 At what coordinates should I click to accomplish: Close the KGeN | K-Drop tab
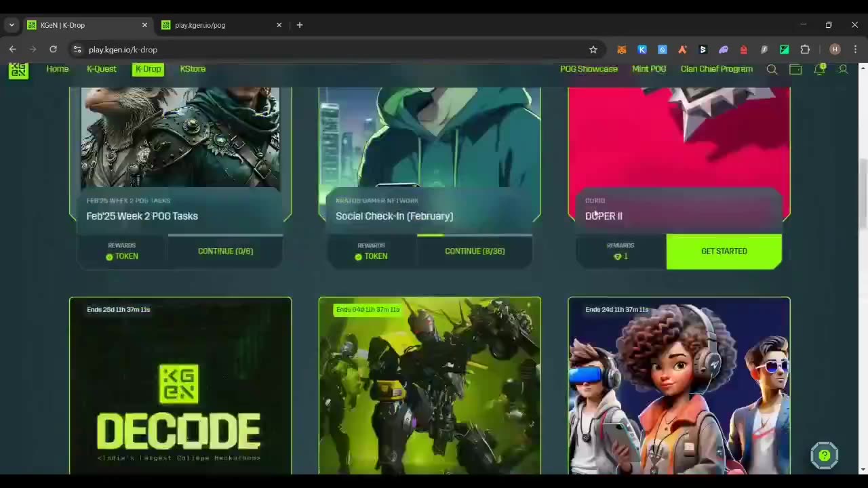coord(144,25)
